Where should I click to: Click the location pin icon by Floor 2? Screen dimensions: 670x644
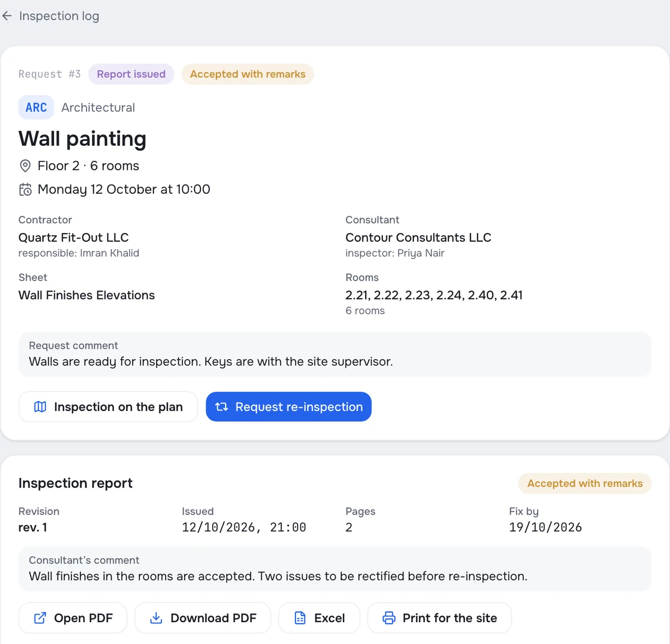click(x=25, y=166)
